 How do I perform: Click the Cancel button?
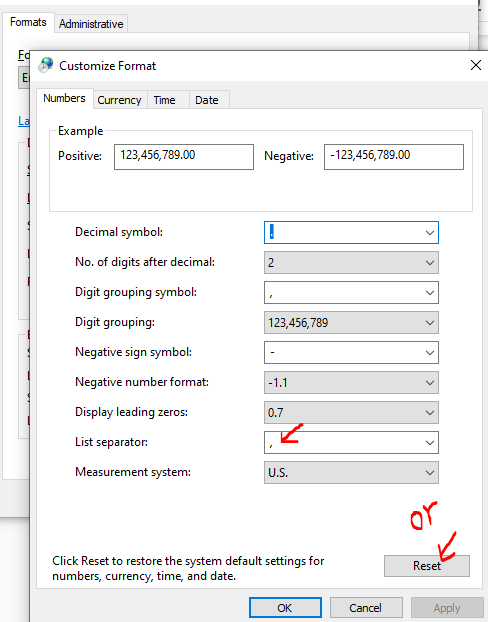[366, 608]
